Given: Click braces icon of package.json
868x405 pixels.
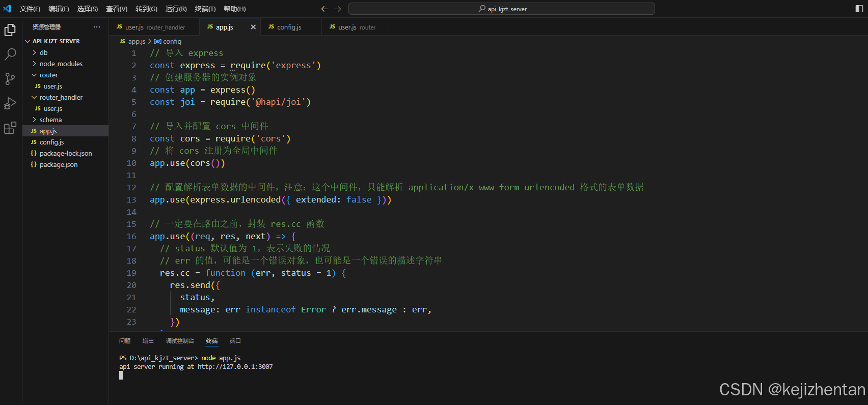Looking at the screenshot, I should (34, 164).
